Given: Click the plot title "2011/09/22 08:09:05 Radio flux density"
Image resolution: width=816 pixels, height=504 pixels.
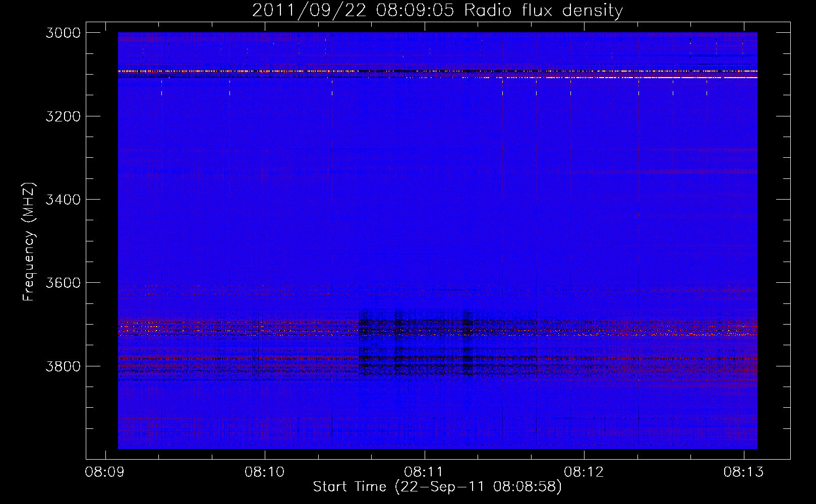Looking at the screenshot, I should tap(437, 11).
